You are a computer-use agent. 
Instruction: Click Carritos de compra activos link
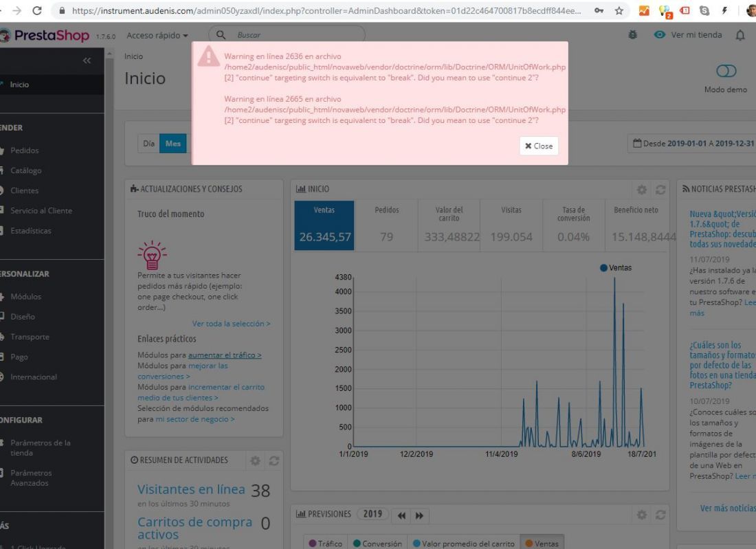pos(194,528)
